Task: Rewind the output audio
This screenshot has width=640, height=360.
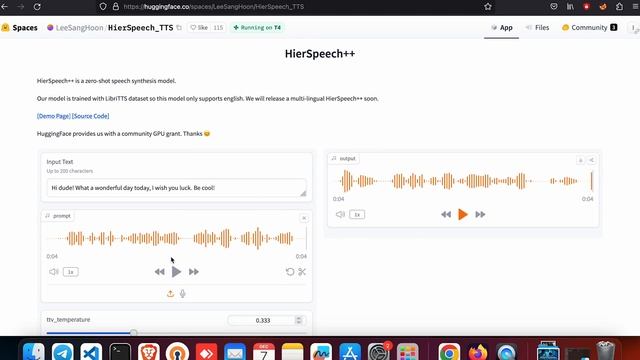Action: (x=446, y=214)
